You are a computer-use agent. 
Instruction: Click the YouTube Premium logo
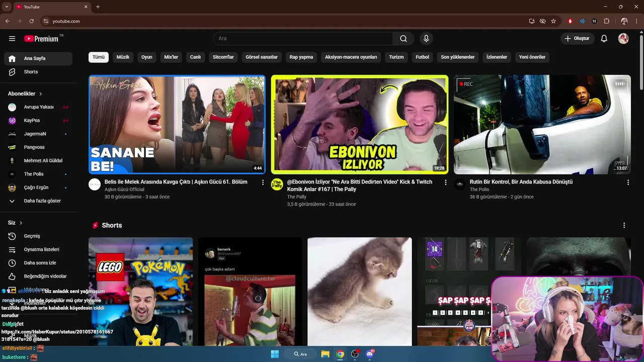(x=41, y=39)
